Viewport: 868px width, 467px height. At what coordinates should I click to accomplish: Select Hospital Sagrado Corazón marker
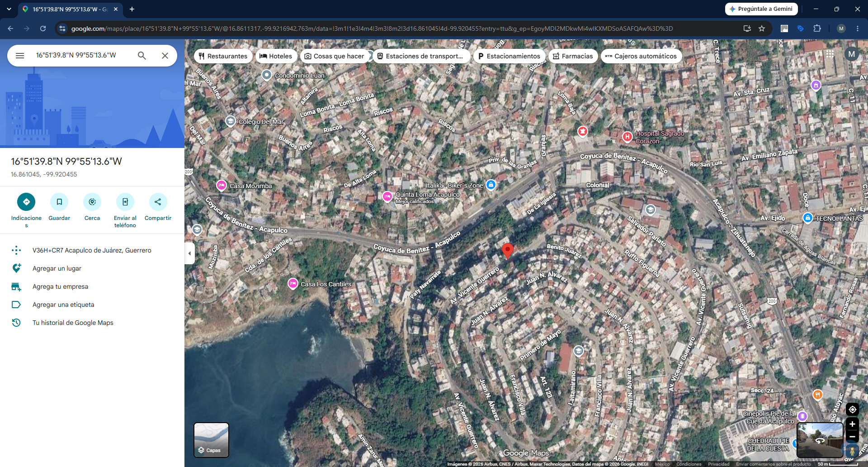(627, 137)
